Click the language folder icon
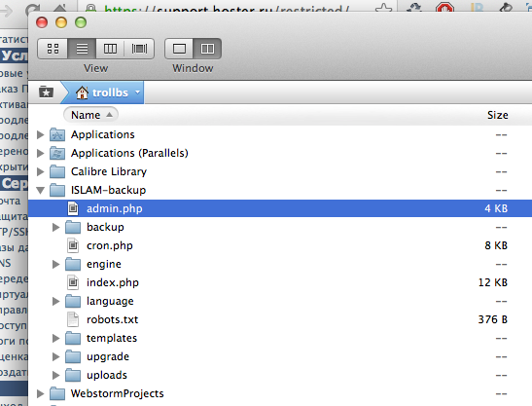The width and height of the screenshot is (532, 406). (x=73, y=302)
